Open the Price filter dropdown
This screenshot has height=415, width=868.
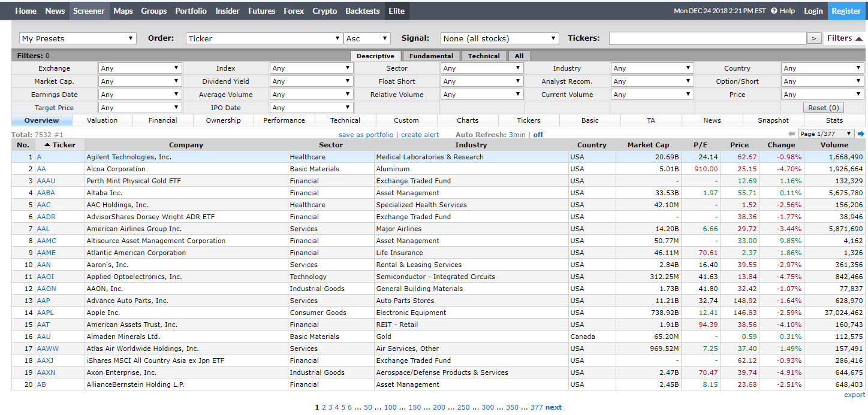click(x=822, y=95)
